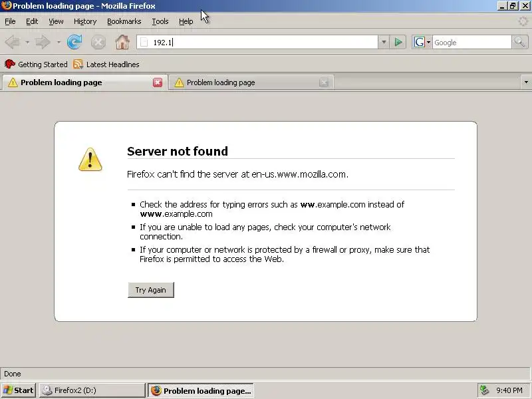Open the Bookmarks menu
Image resolution: width=532 pixels, height=399 pixels.
point(124,21)
